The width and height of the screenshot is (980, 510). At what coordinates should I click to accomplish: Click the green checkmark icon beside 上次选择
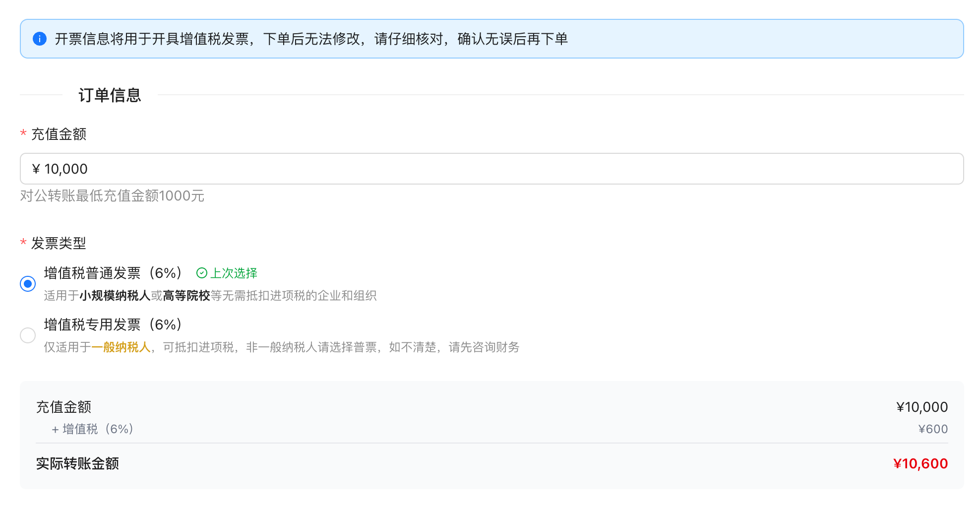pyautogui.click(x=202, y=273)
